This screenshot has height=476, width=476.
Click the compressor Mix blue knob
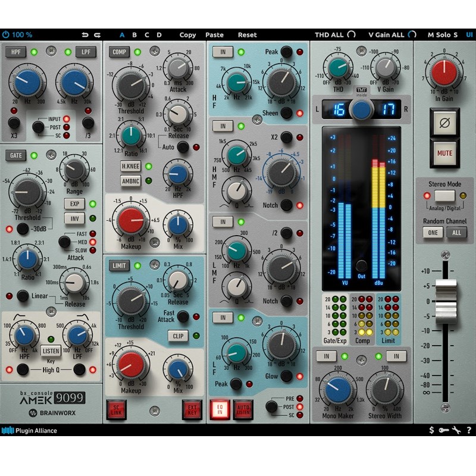tap(178, 226)
